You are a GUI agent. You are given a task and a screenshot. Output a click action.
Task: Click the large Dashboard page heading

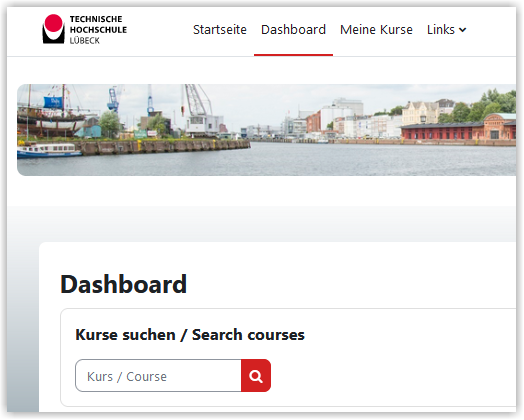pyautogui.click(x=123, y=284)
